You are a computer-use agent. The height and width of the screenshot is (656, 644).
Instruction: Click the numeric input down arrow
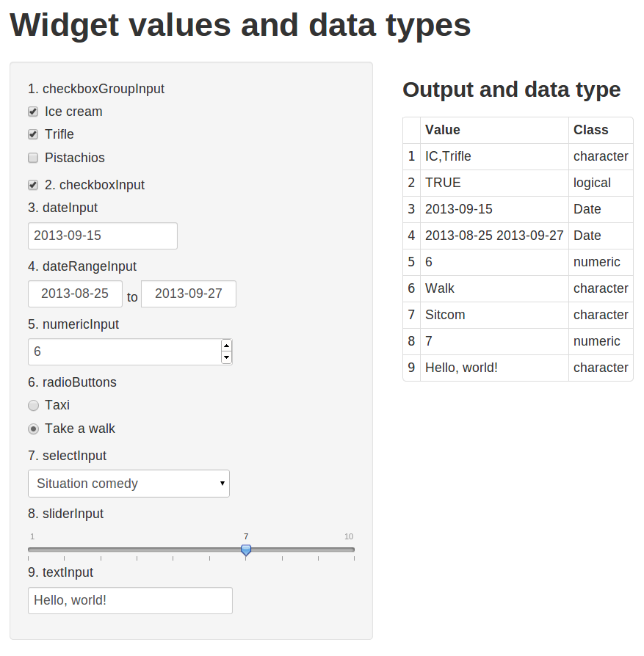click(226, 357)
